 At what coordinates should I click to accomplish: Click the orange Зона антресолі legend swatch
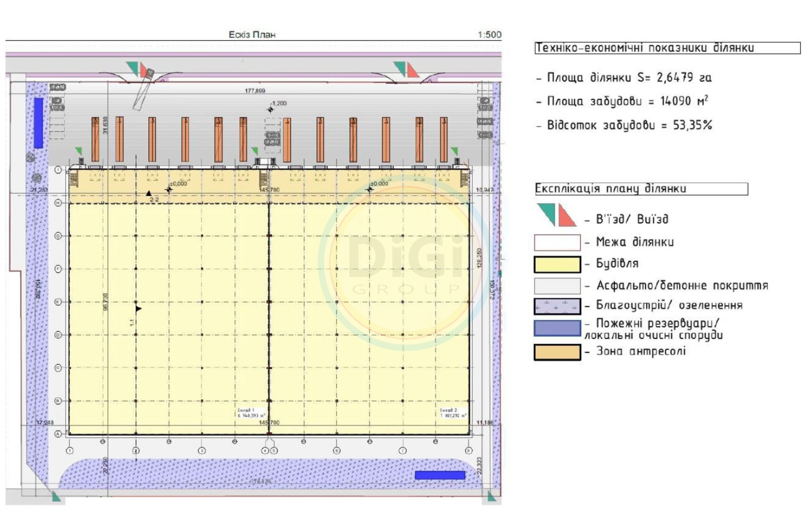point(557,352)
